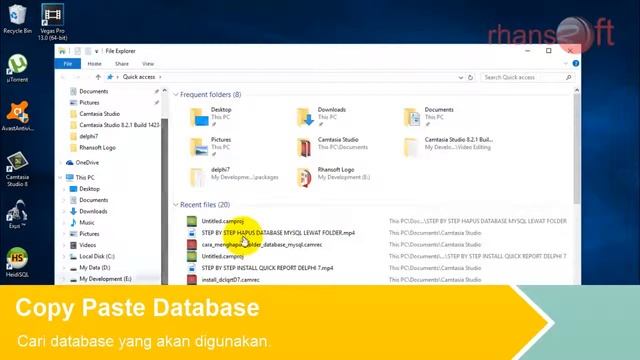Open the Quick Access Toolbar customize dropdown
The height and width of the screenshot is (360, 640).
[x=97, y=51]
